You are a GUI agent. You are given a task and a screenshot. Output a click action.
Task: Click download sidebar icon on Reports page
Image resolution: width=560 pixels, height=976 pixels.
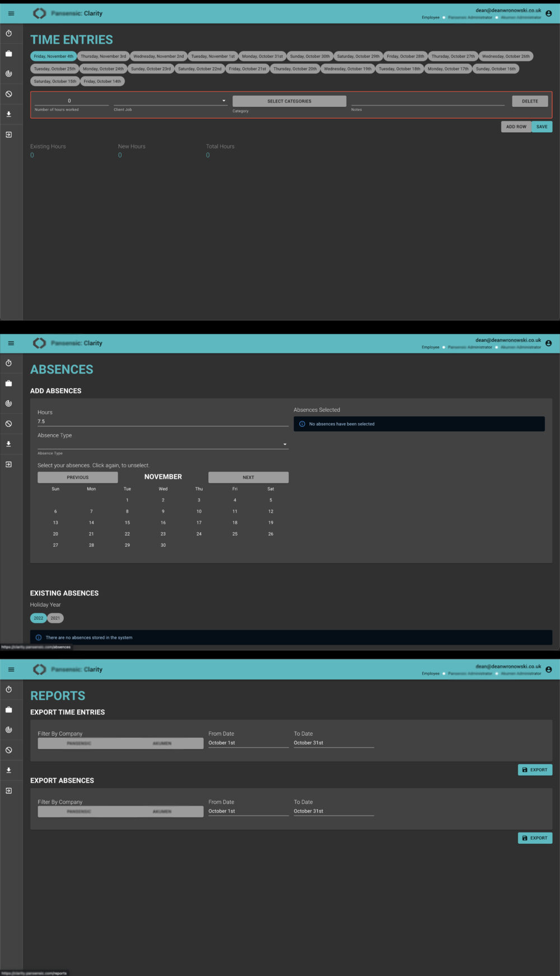(8, 770)
